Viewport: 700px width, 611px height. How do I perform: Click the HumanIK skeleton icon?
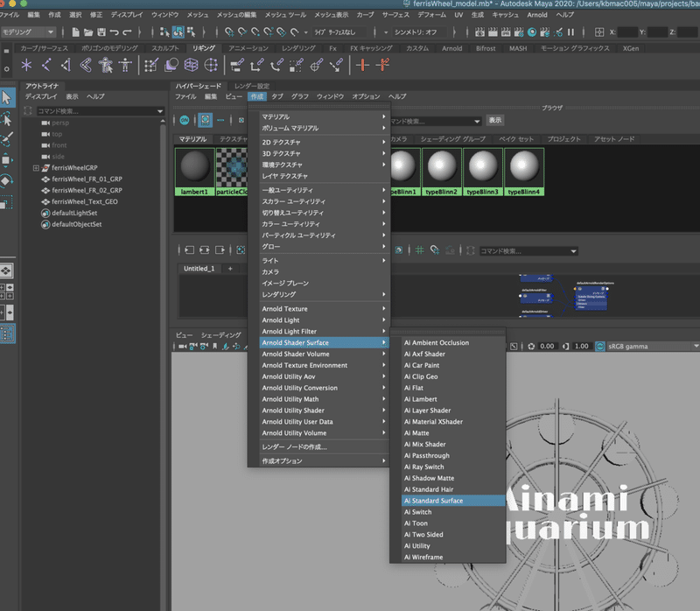coord(125,65)
